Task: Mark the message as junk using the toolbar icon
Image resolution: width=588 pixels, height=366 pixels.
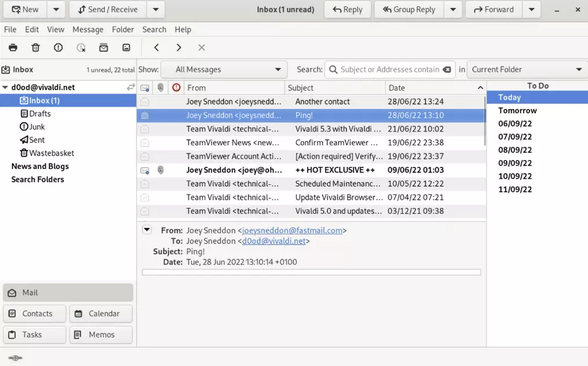Action: pyautogui.click(x=58, y=47)
